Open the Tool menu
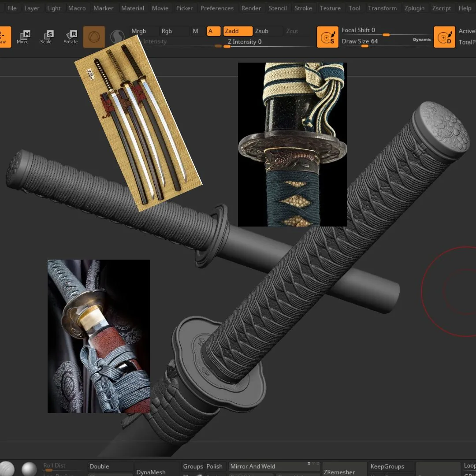 (x=354, y=8)
